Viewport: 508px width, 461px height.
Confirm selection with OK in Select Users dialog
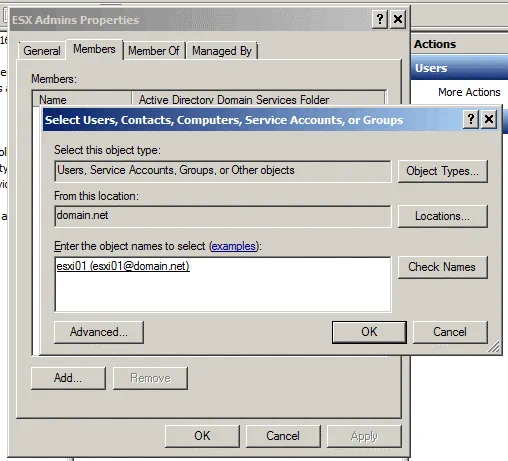(369, 332)
